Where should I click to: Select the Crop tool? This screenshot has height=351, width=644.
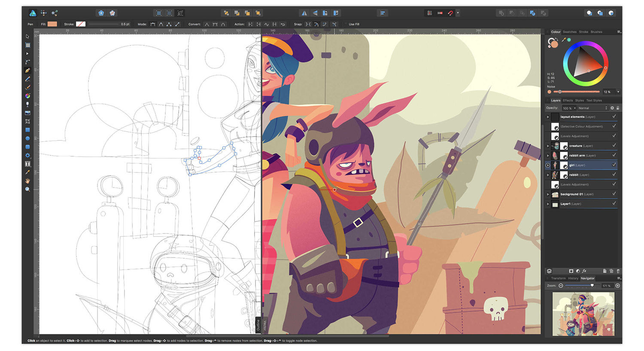point(27,121)
